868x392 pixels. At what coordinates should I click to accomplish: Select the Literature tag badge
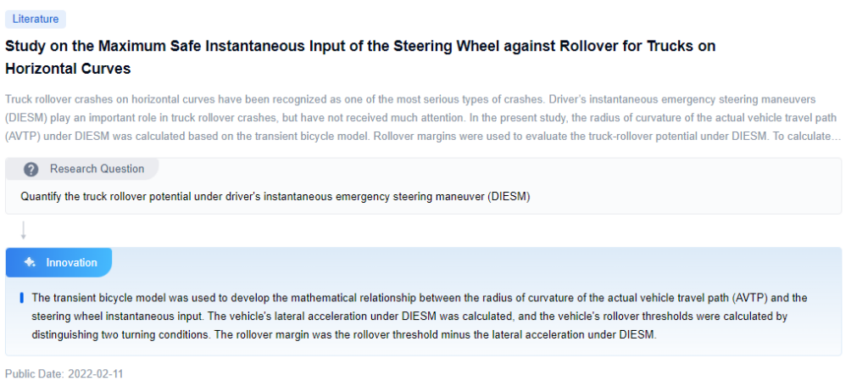[x=36, y=19]
